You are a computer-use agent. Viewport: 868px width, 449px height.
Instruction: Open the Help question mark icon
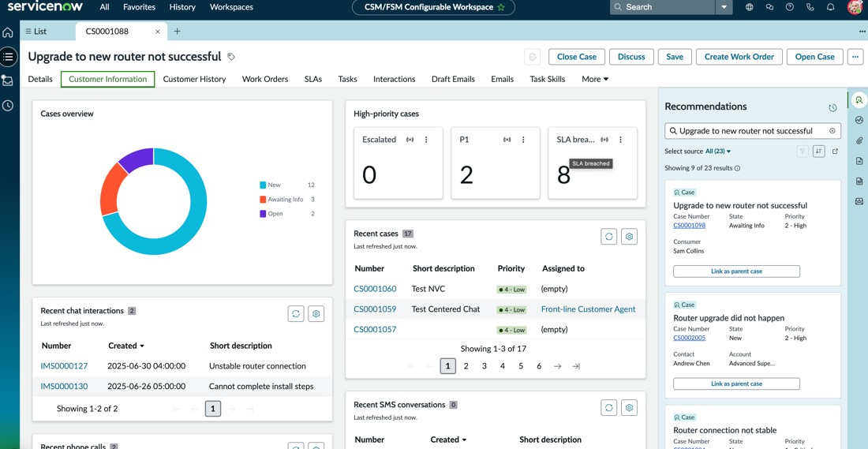[790, 7]
